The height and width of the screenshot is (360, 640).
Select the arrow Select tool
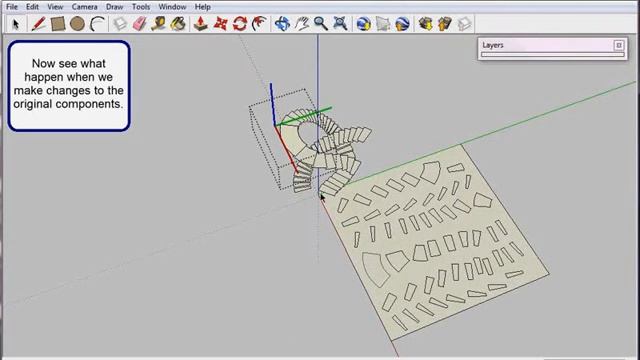point(16,24)
